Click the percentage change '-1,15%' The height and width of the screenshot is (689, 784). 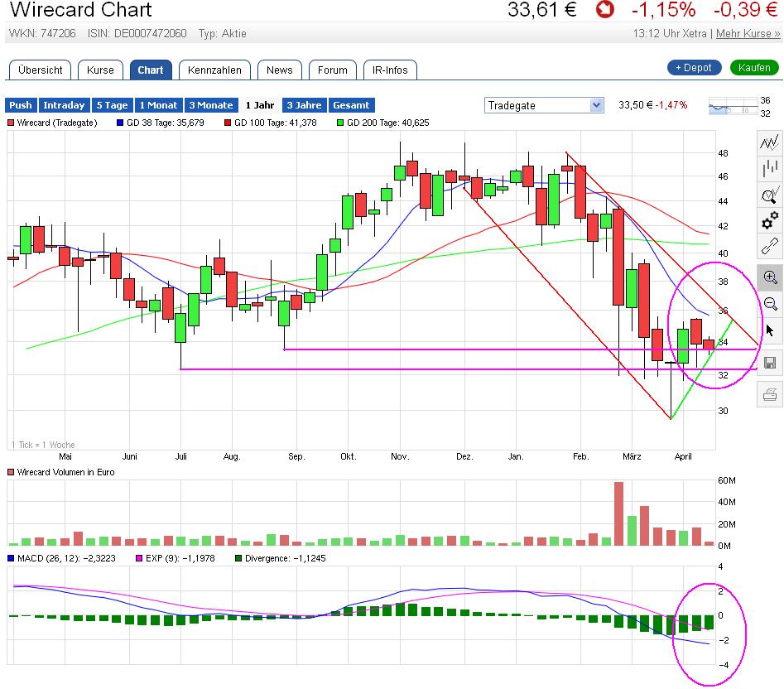tap(663, 9)
